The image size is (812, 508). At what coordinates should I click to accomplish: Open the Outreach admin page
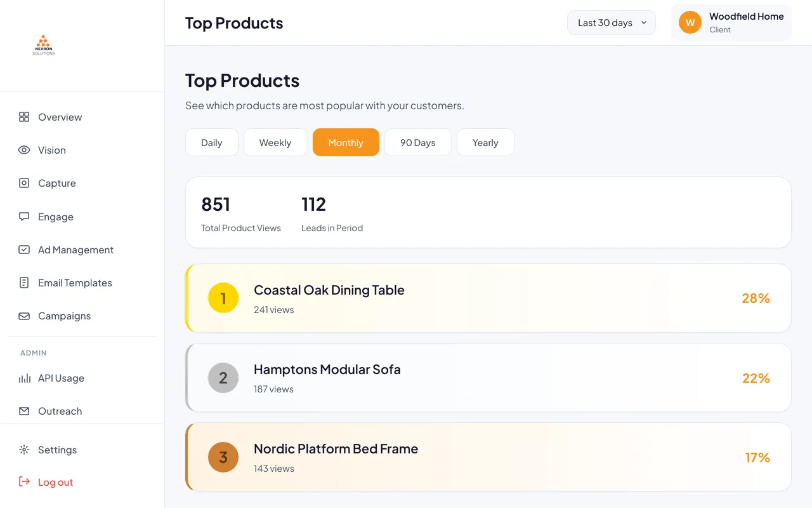[x=82, y=411]
